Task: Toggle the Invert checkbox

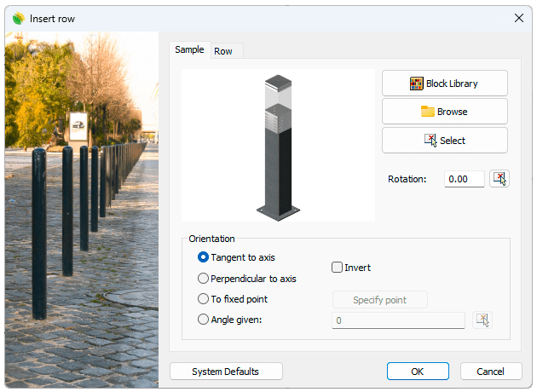Action: coord(337,268)
